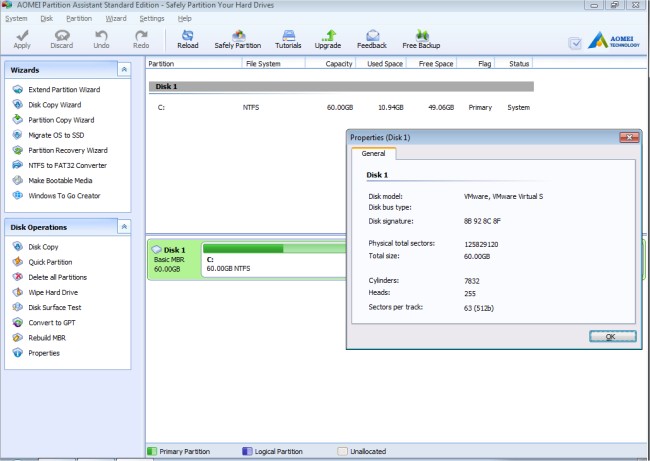The width and height of the screenshot is (650, 461).
Task: Sort by Free Space column
Action: (x=432, y=63)
